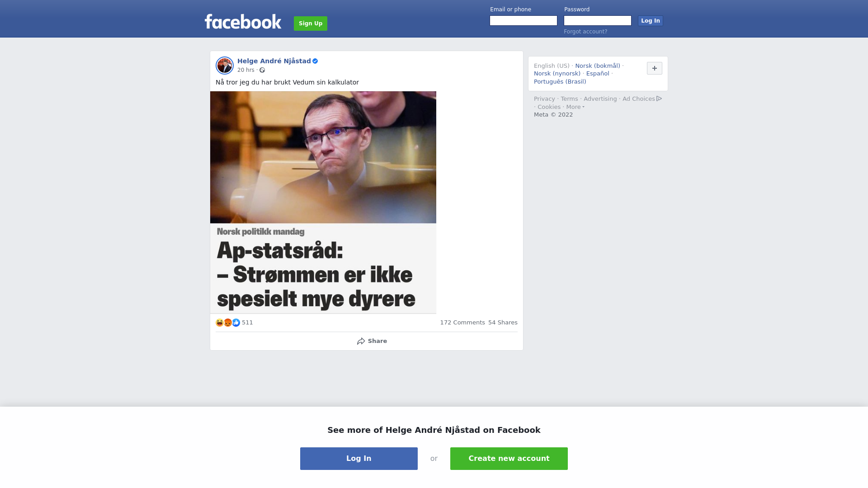Image resolution: width=868 pixels, height=488 pixels.
Task: Click the Facebook logo
Action: click(243, 22)
